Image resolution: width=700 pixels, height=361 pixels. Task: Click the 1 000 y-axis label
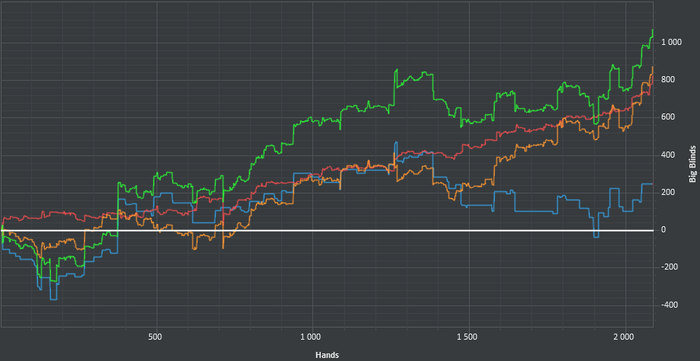[672, 42]
